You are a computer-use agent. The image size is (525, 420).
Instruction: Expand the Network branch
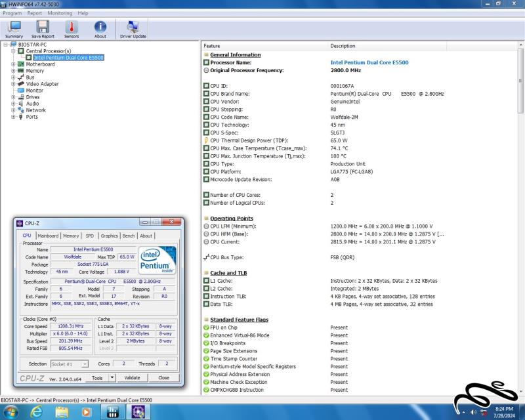tap(13, 110)
